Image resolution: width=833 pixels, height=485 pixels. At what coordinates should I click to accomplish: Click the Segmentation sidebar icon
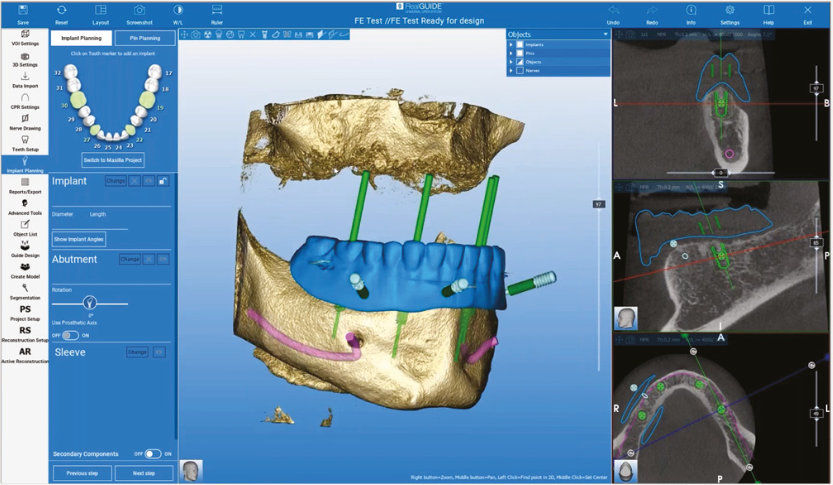pos(25,289)
